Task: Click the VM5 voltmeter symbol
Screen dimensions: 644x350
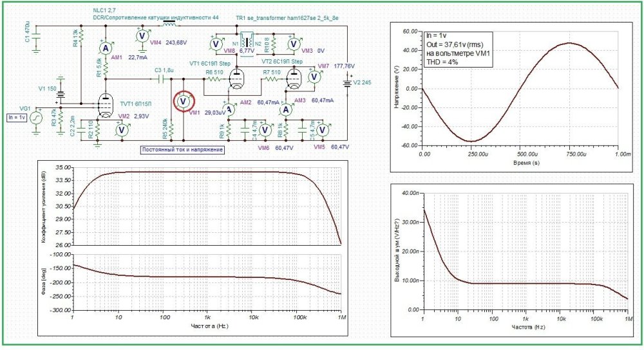Action: coord(324,130)
